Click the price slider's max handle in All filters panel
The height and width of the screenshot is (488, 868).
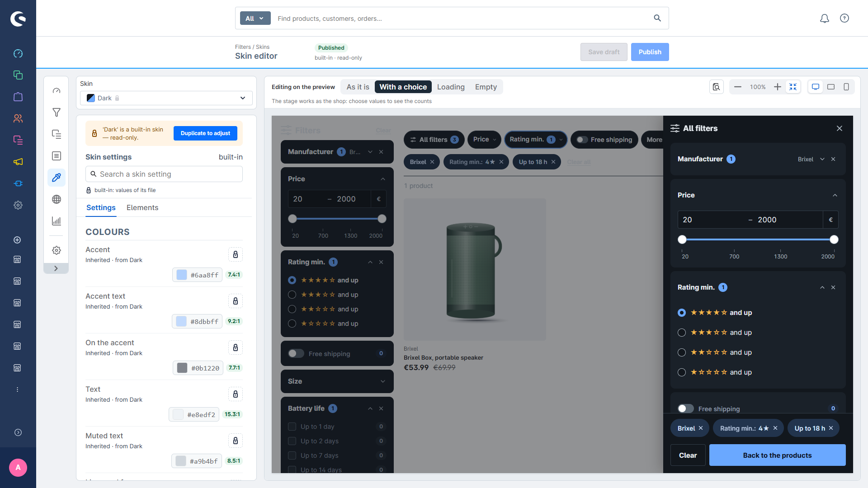click(834, 239)
